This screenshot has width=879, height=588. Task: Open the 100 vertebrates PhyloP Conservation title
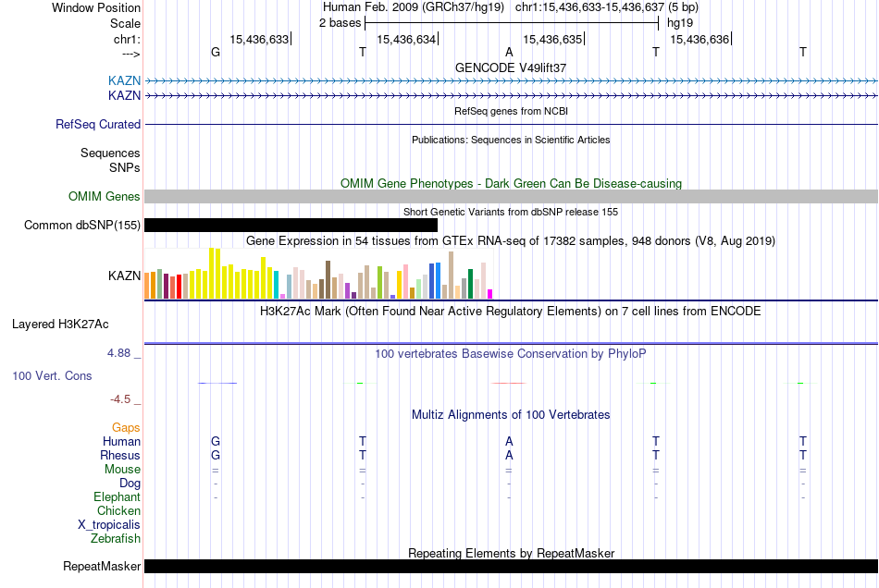511,354
